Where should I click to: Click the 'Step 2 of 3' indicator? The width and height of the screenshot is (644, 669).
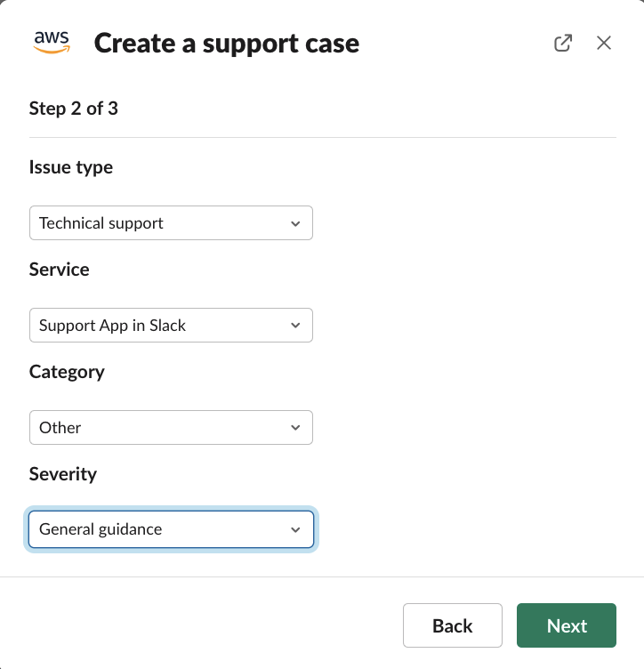pos(74,109)
